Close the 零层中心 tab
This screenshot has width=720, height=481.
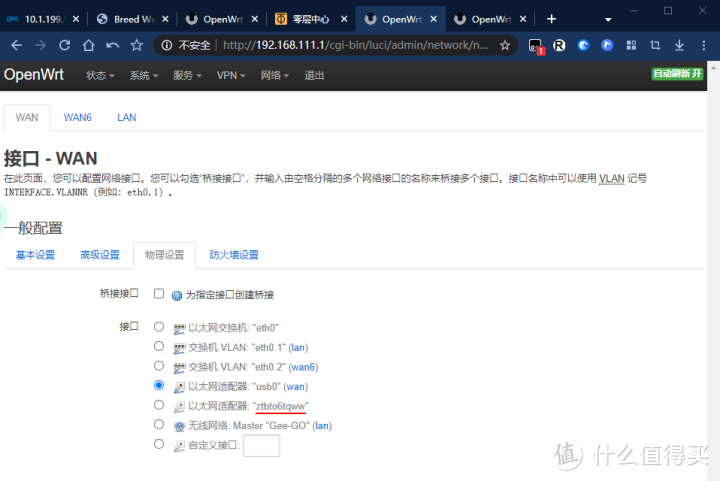coord(344,19)
